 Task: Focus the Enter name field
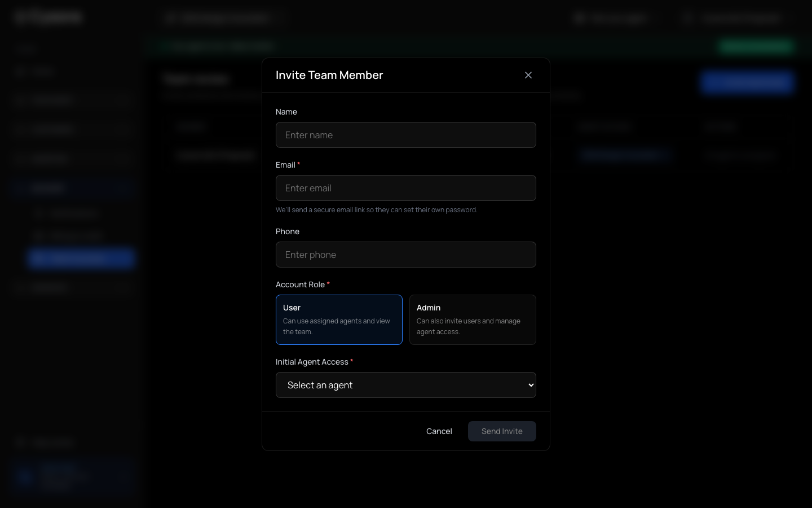pos(406,135)
